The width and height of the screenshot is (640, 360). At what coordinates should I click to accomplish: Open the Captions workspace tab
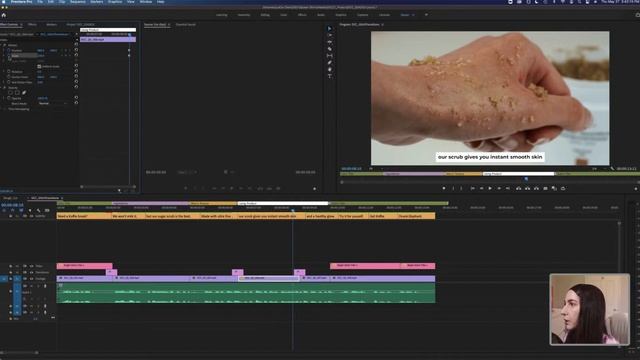tap(362, 15)
